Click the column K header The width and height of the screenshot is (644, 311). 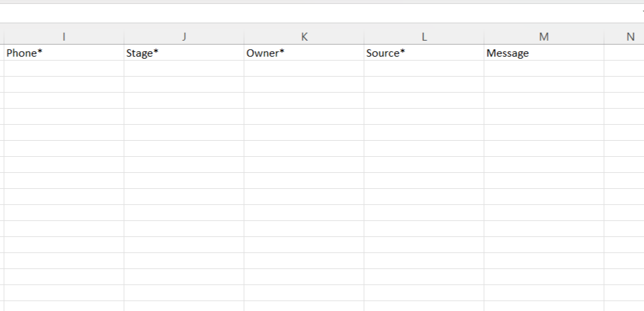click(304, 37)
